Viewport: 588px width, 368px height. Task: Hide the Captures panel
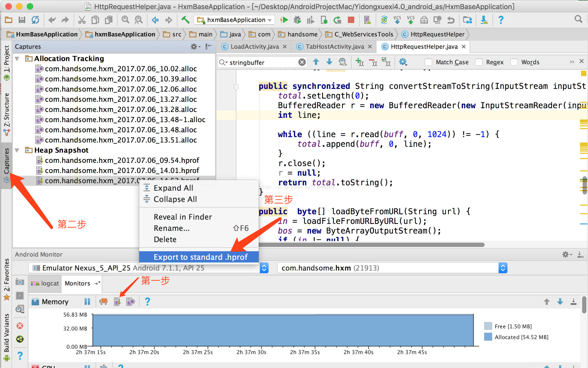pos(209,47)
